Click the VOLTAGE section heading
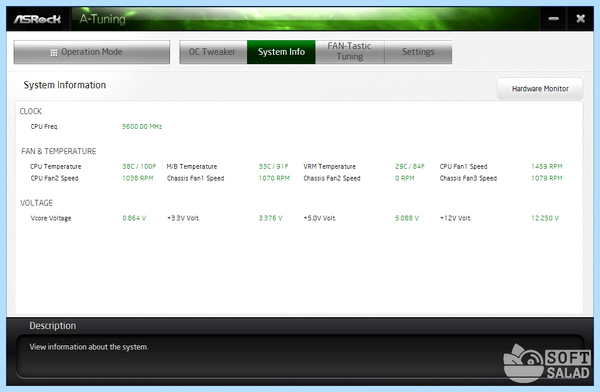The width and height of the screenshot is (600, 392). coord(36,203)
